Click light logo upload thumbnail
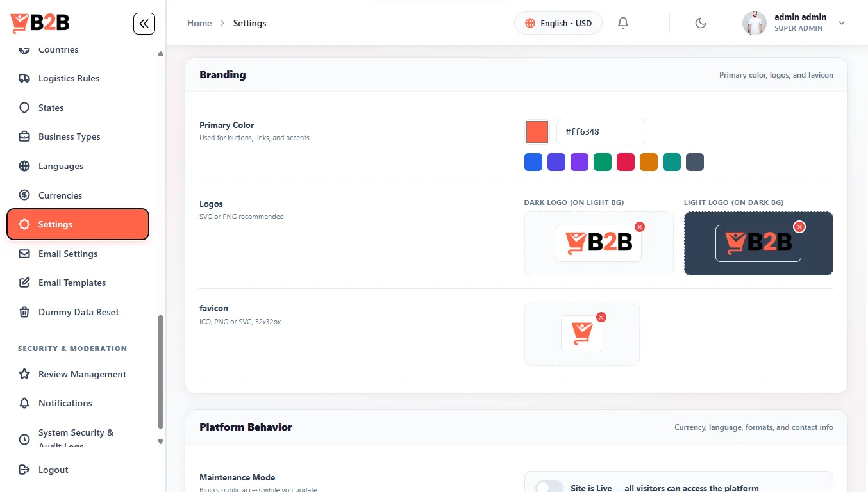 click(758, 243)
